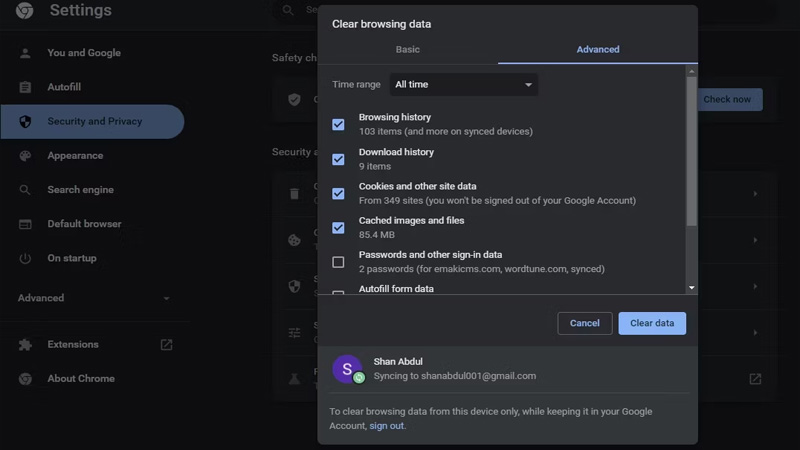Open the Time range dropdown

(x=464, y=85)
